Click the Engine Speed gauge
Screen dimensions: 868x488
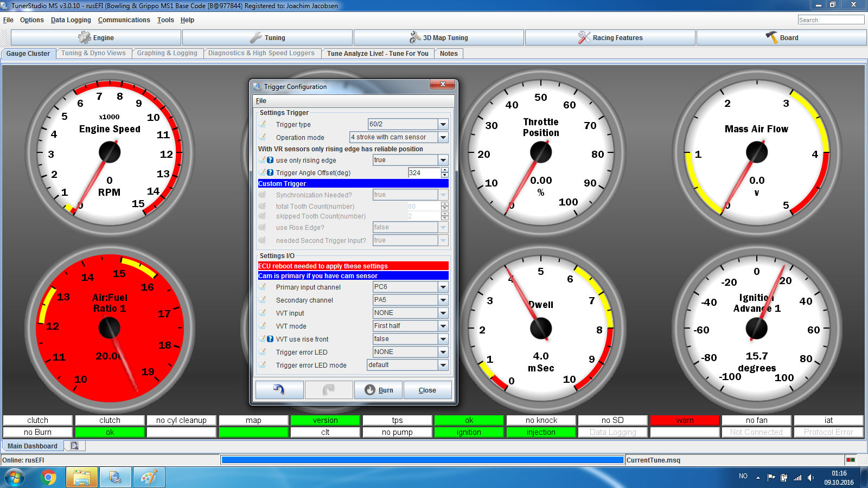point(110,153)
